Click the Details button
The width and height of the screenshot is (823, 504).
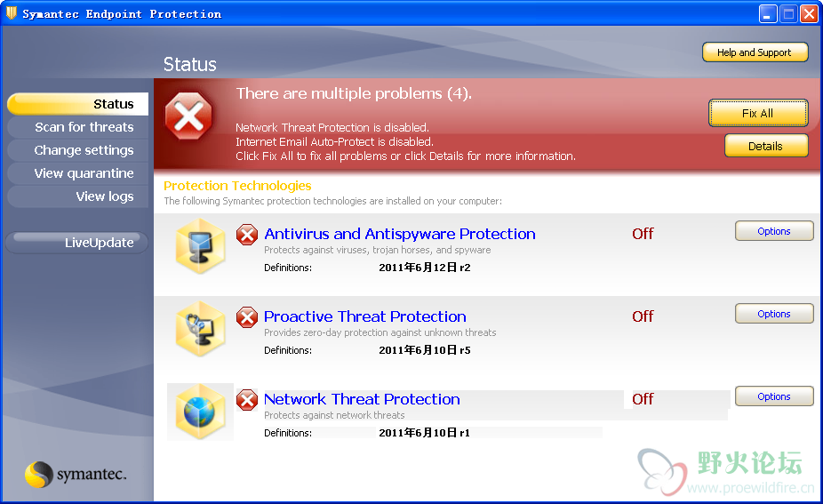pyautogui.click(x=766, y=146)
